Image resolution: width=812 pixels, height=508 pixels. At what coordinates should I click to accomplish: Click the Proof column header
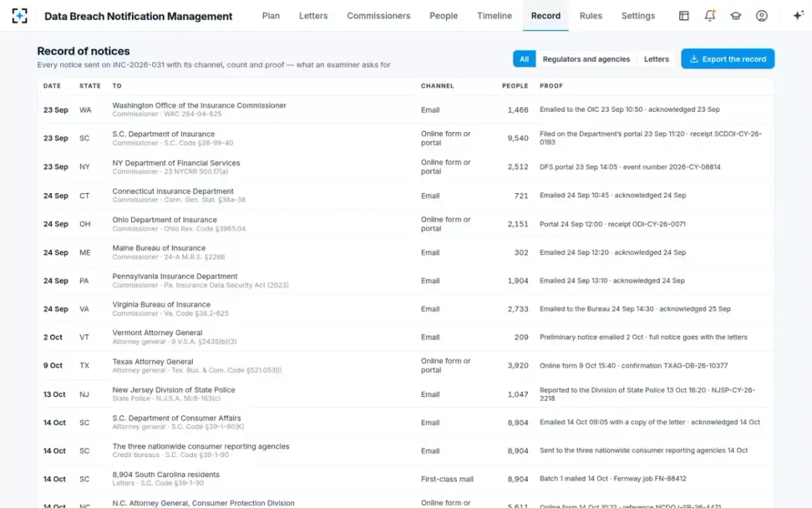tap(551, 86)
